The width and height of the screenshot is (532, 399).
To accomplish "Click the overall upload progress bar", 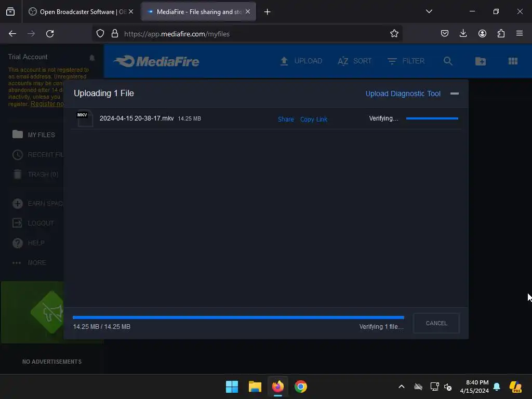I will [x=238, y=317].
